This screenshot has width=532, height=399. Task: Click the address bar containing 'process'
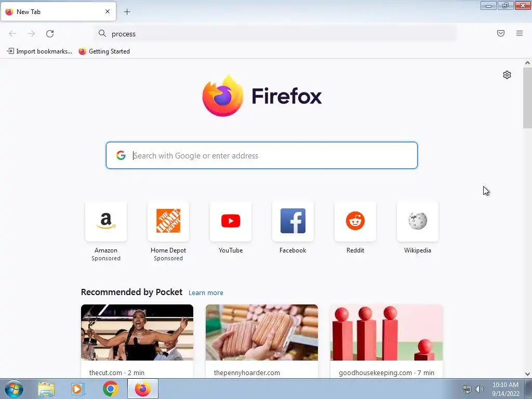[275, 34]
